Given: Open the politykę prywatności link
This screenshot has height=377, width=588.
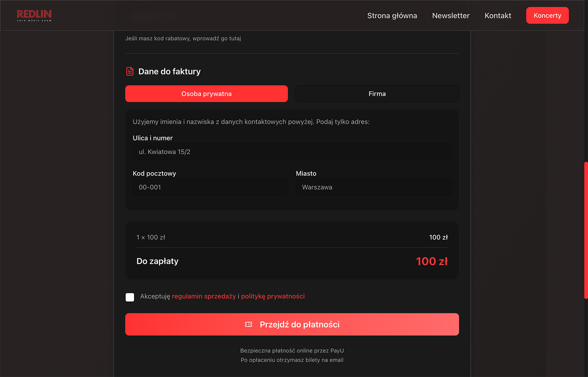Looking at the screenshot, I should tap(273, 296).
